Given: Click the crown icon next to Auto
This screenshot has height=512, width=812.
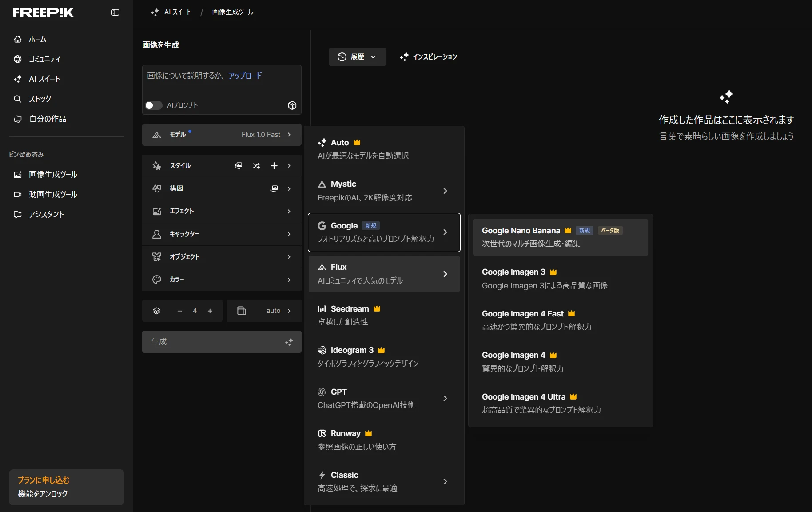Looking at the screenshot, I should click(357, 142).
